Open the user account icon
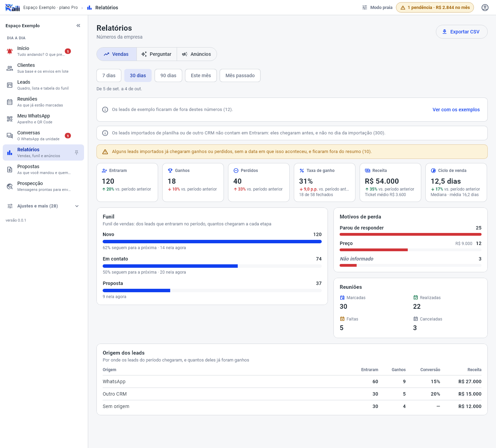 pos(485,8)
